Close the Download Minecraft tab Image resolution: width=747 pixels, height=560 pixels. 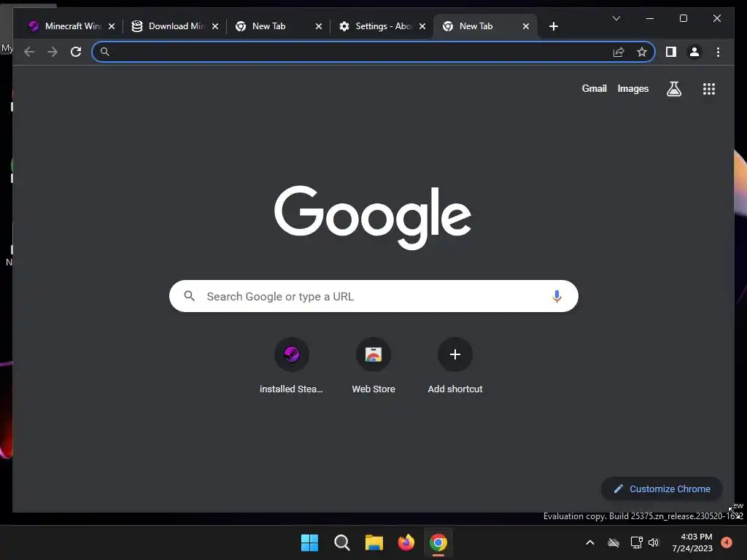click(x=215, y=26)
